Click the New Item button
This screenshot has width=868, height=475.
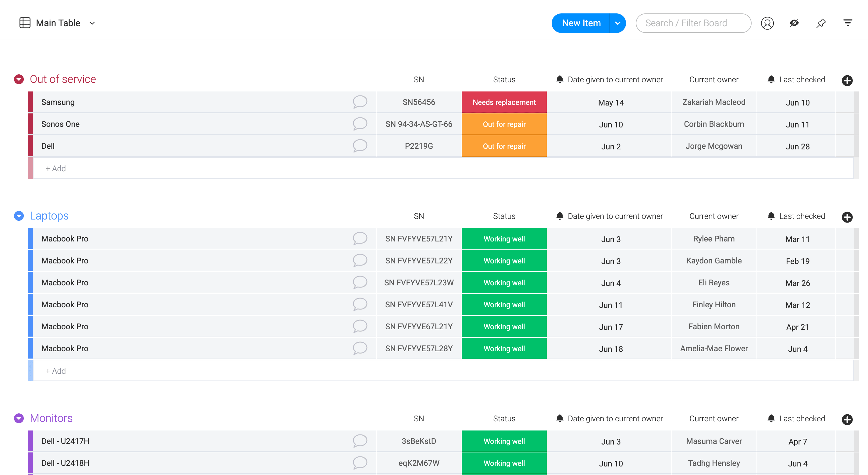coord(581,23)
